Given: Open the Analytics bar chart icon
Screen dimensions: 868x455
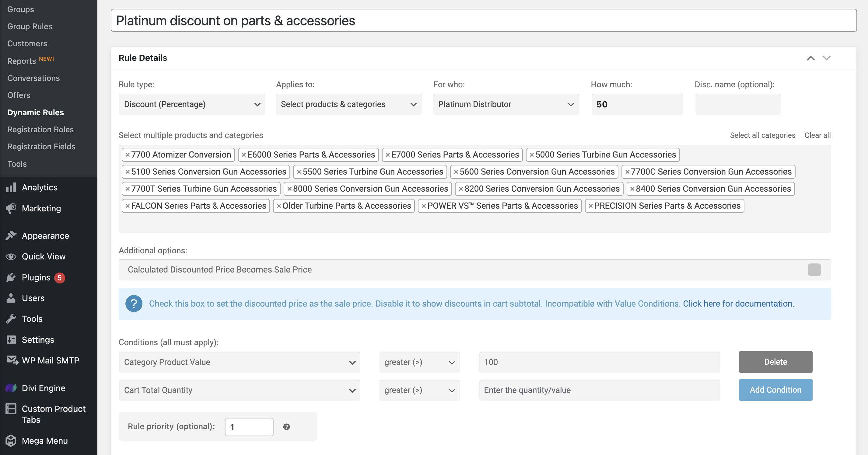Looking at the screenshot, I should [11, 188].
